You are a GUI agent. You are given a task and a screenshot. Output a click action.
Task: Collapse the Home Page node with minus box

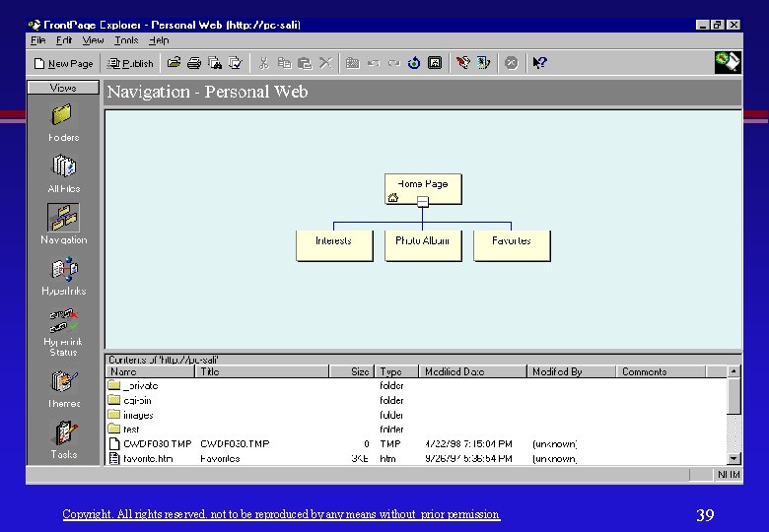[x=422, y=201]
